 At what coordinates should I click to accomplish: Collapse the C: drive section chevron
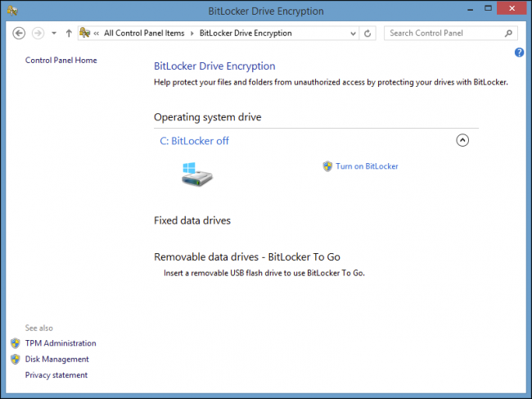(462, 140)
